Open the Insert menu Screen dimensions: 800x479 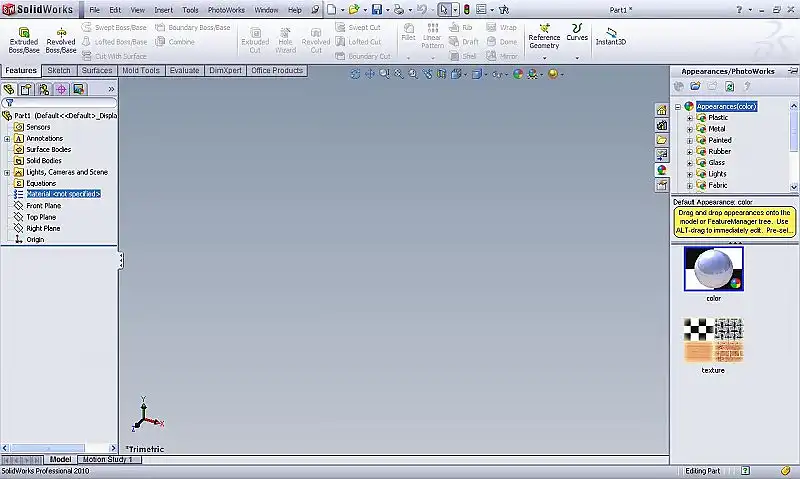[163, 9]
